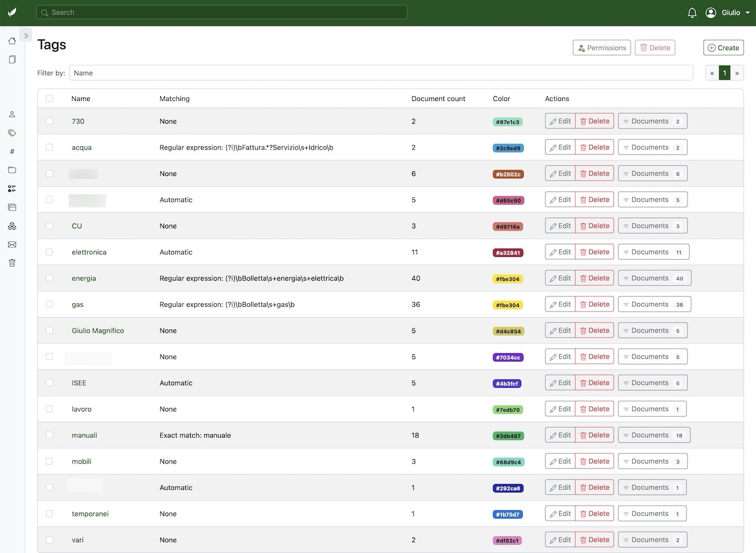
Task: Toggle select-all checkbox in table header
Action: point(50,98)
